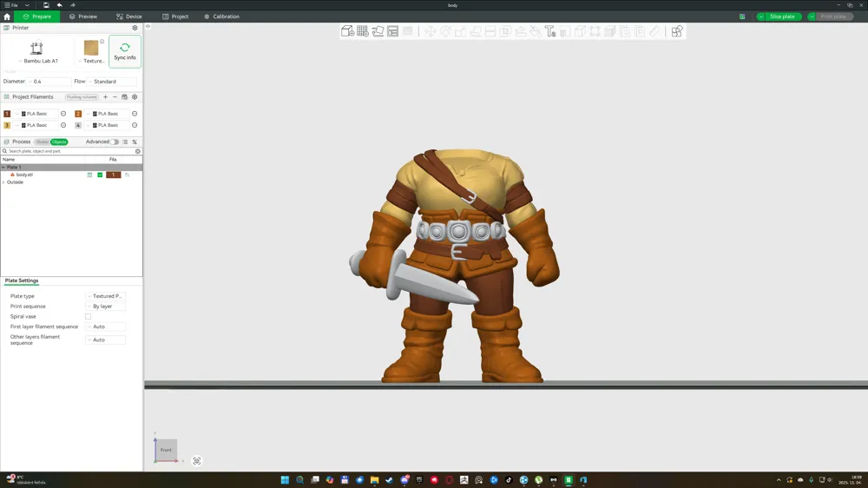
Task: Click the Add plate grid icon
Action: (x=363, y=31)
